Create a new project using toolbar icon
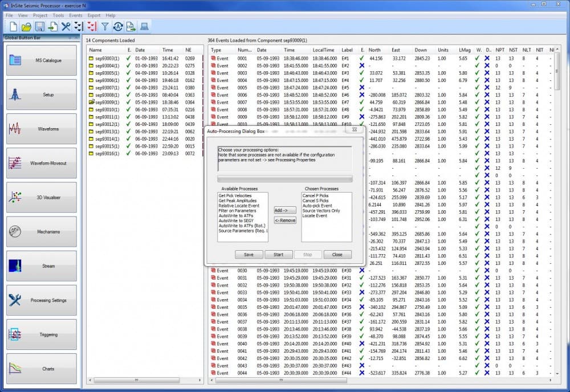 [x=13, y=26]
